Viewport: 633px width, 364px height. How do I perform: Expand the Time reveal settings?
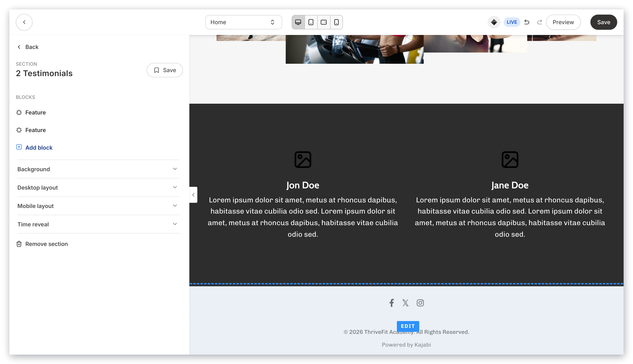98,224
